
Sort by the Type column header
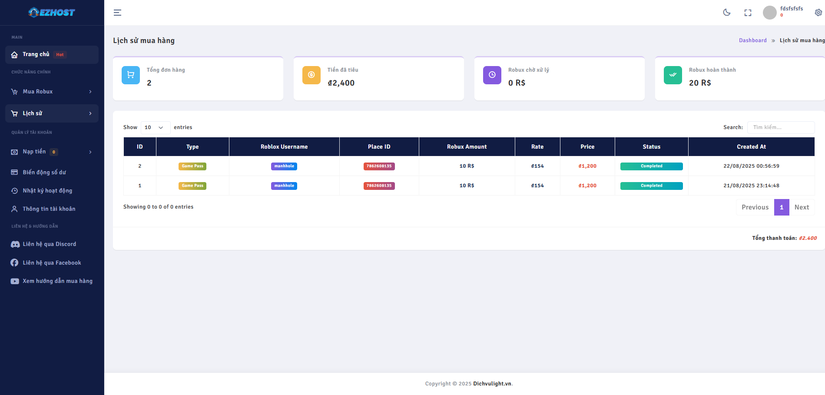click(x=193, y=147)
